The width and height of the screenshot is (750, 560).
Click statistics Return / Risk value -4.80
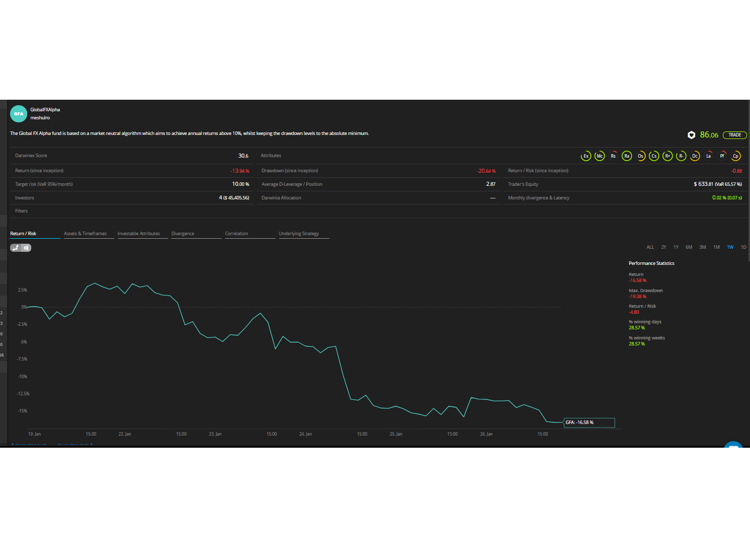[x=634, y=312]
